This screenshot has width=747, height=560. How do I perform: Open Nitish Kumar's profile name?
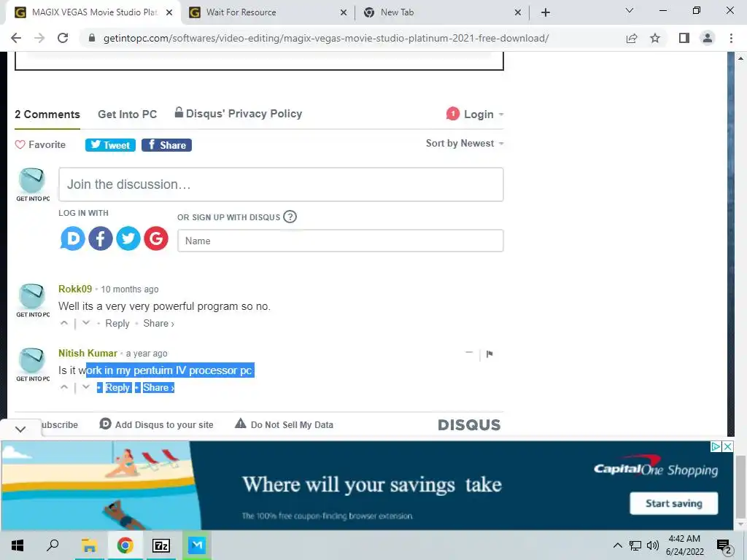pyautogui.click(x=88, y=354)
